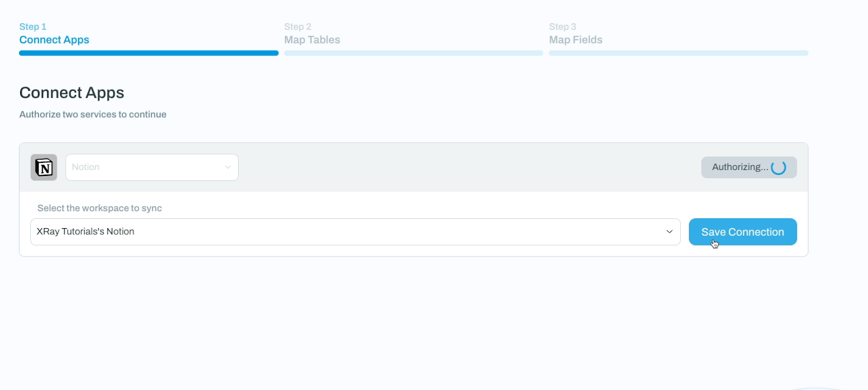This screenshot has width=868, height=390.
Task: Click the Authorizing... button
Action: point(749,167)
